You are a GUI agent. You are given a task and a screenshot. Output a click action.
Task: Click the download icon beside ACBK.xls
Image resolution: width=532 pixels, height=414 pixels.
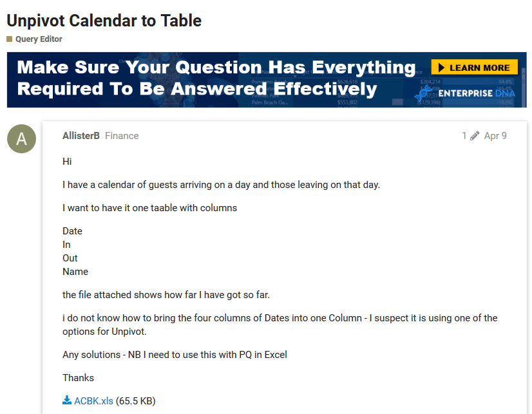click(x=67, y=400)
